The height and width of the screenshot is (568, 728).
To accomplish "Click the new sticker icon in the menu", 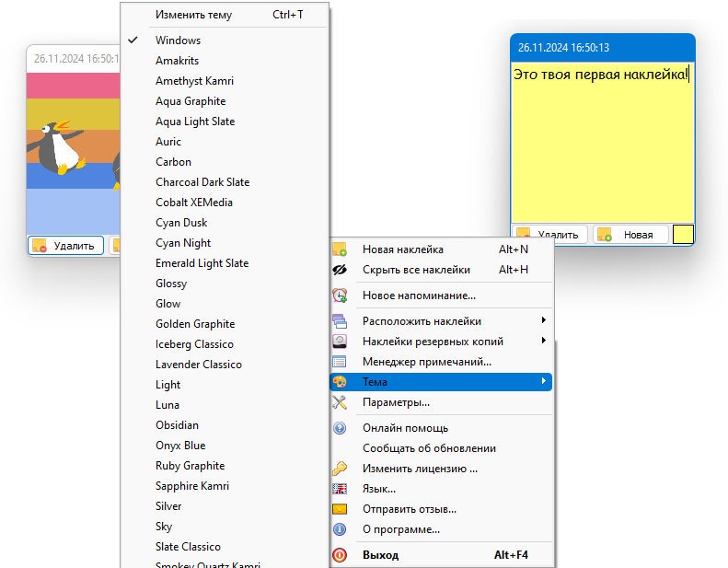I will pyautogui.click(x=340, y=249).
